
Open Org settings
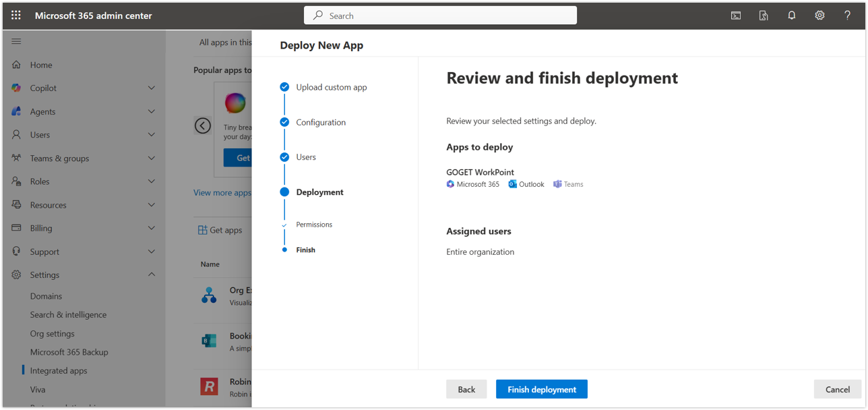52,333
